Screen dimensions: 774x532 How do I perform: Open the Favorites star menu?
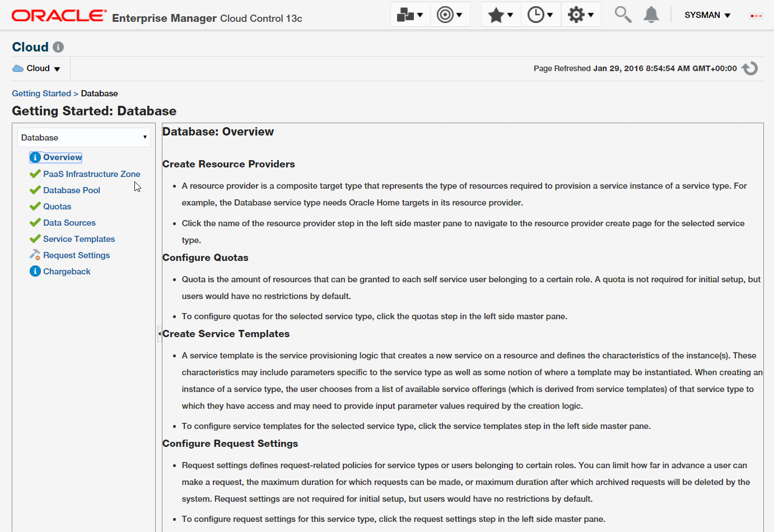[501, 15]
